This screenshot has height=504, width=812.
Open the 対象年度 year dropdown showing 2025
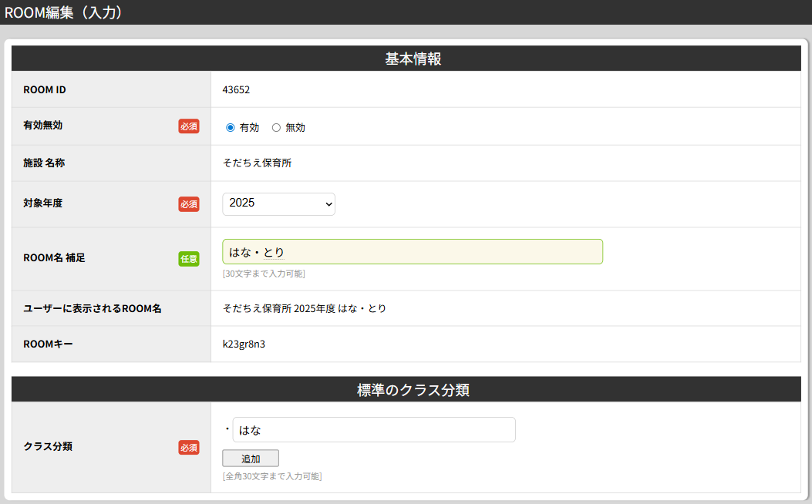click(278, 204)
